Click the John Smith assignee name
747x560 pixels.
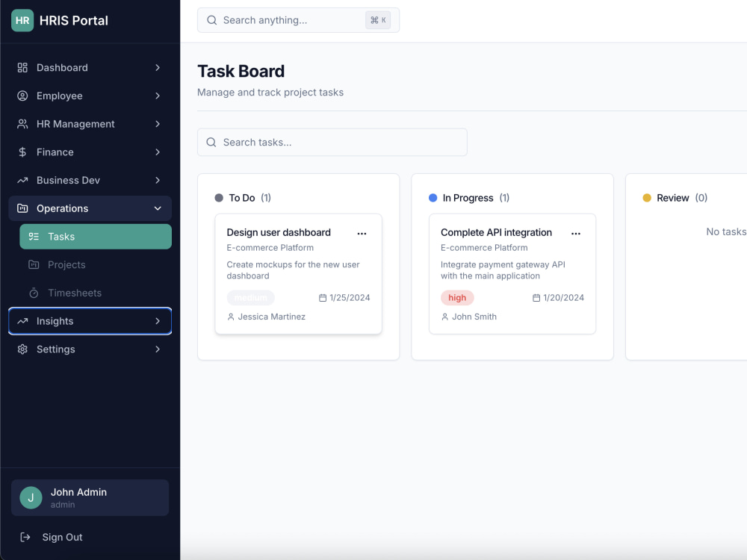[474, 317]
